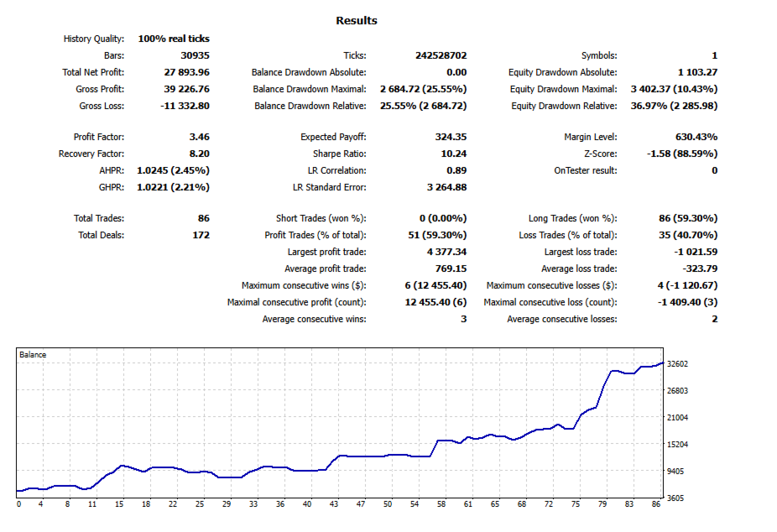Click Gross Profit value 39 226.76
777x532 pixels.
click(186, 89)
